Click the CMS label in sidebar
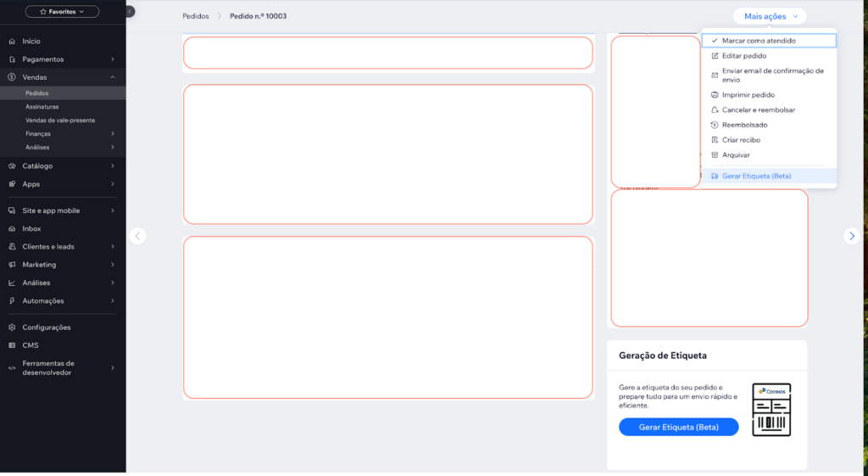868x476 pixels. click(31, 345)
